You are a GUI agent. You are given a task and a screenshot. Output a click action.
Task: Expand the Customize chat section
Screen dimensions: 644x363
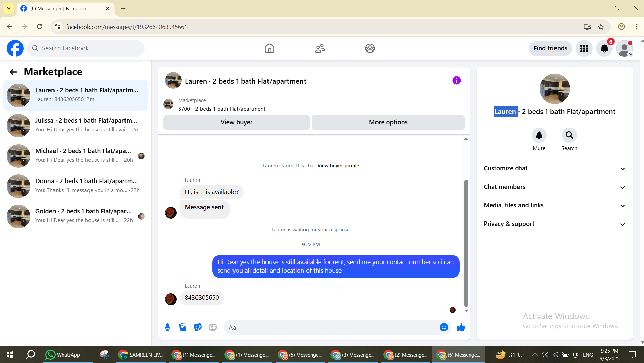pyautogui.click(x=554, y=168)
